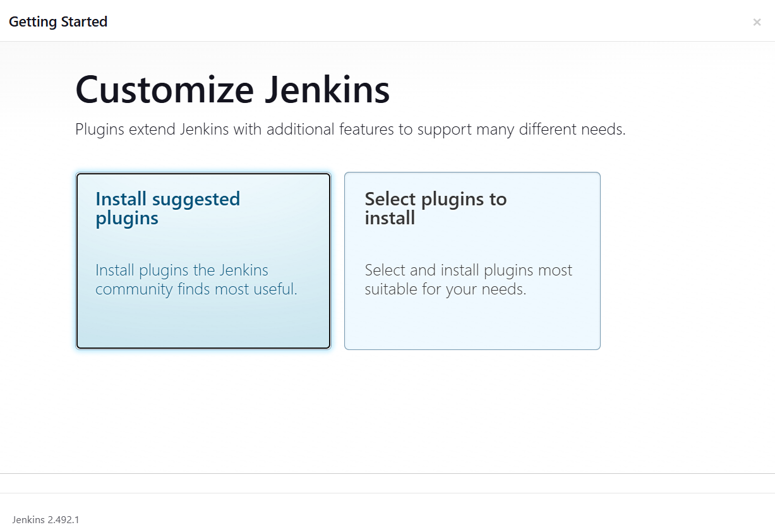775x532 pixels.
Task: Click the word 'Jenkins' in the main heading
Action: [x=327, y=90]
